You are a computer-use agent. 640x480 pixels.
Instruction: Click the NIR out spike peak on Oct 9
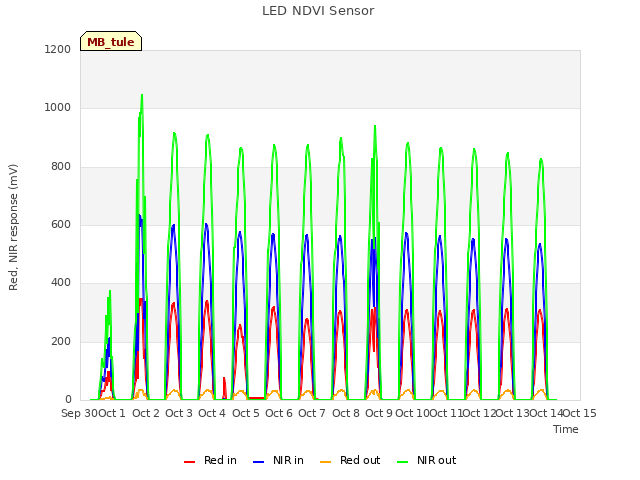tap(375, 126)
